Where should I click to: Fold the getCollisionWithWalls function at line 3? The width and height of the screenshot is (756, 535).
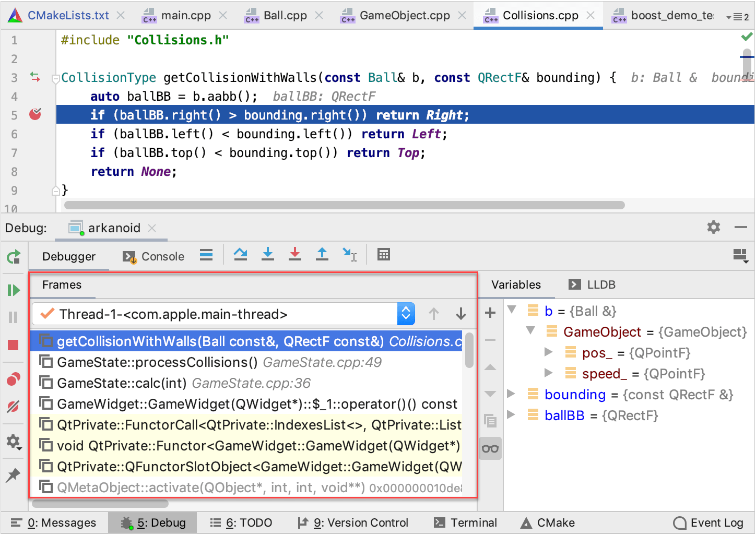point(55,79)
